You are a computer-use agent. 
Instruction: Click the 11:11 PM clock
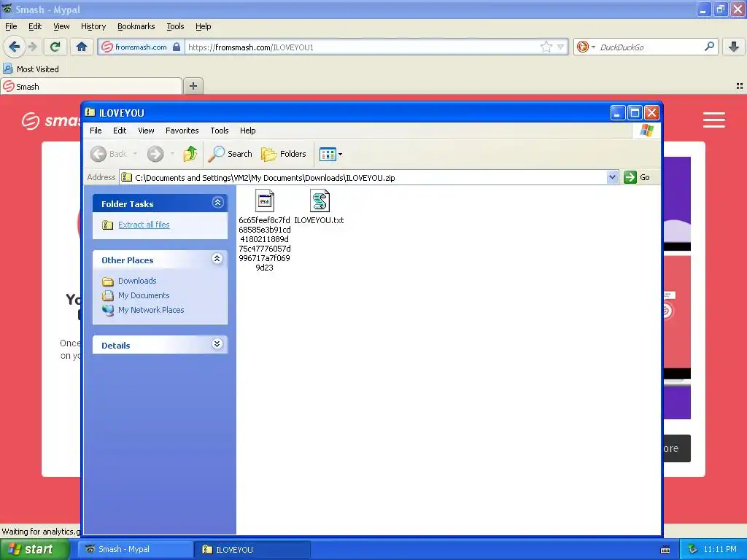(x=720, y=550)
